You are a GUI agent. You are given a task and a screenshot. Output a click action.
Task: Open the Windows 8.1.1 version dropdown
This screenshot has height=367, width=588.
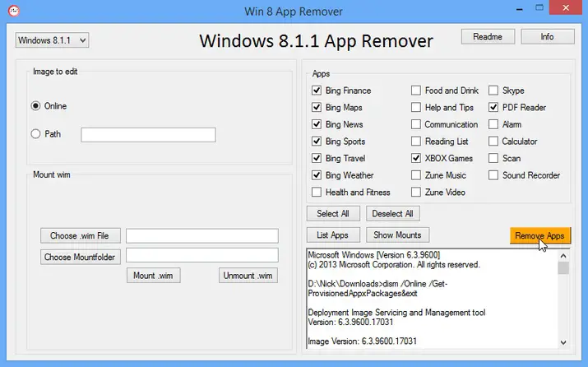pyautogui.click(x=52, y=40)
